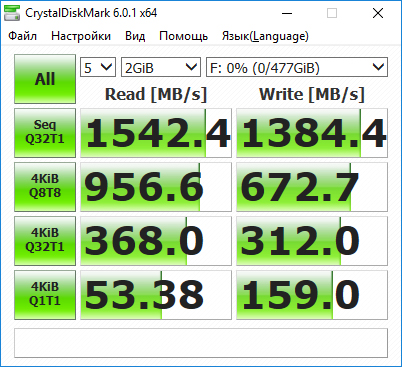The height and width of the screenshot is (367, 402).
Task: Open the test count dropdown showing 5
Action: coord(98,67)
